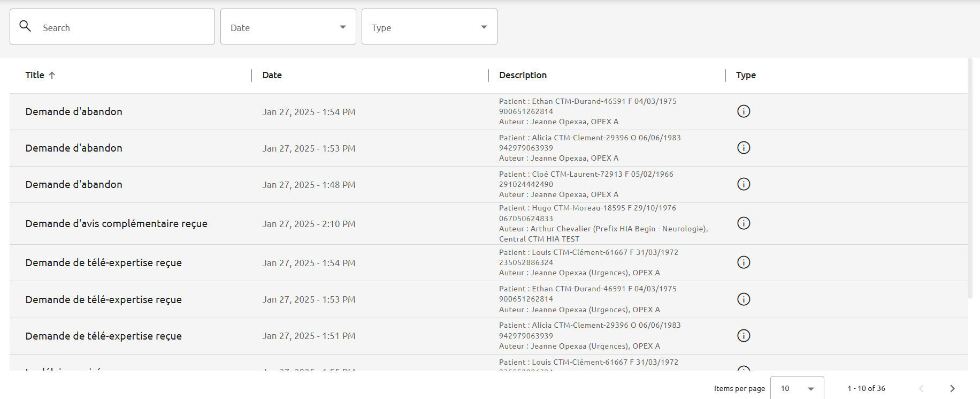Click the magnifying glass search icon
980x399 pixels.
tap(25, 26)
